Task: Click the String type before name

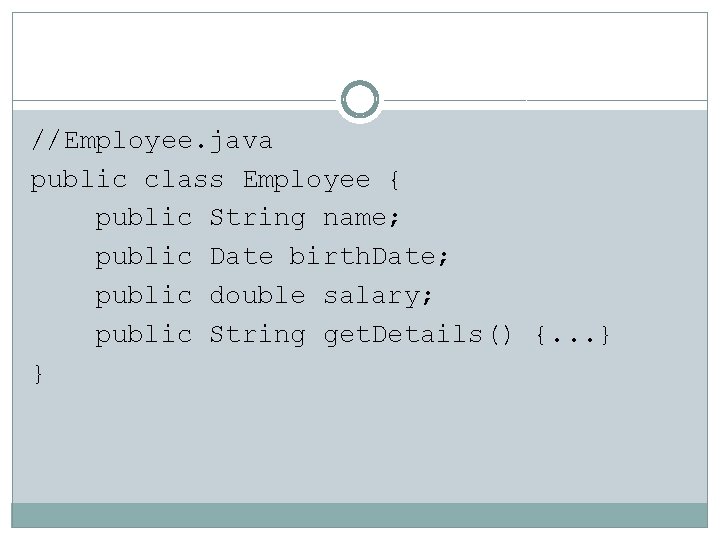Action: tap(257, 218)
